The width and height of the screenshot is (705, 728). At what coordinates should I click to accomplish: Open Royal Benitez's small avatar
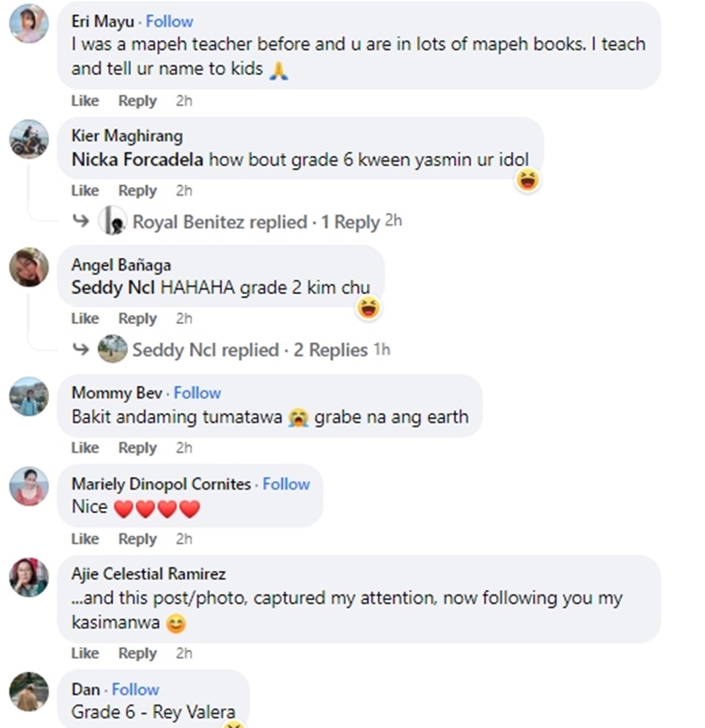coord(113,220)
